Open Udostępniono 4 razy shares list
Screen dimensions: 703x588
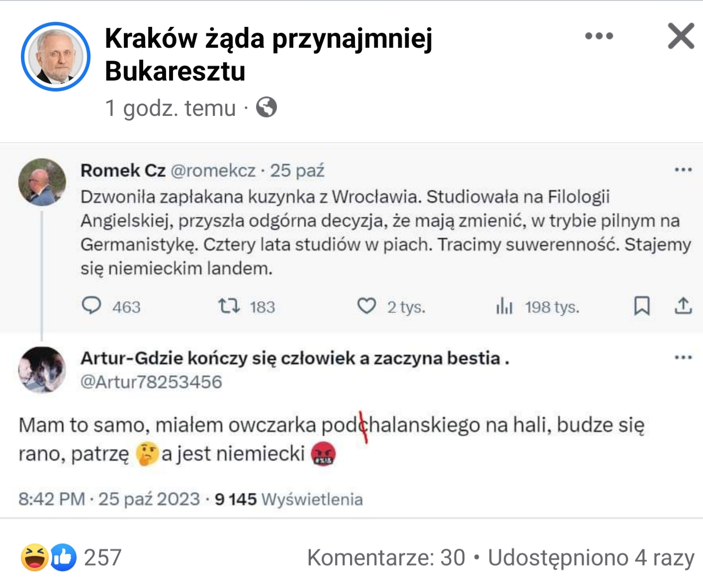[591, 558]
